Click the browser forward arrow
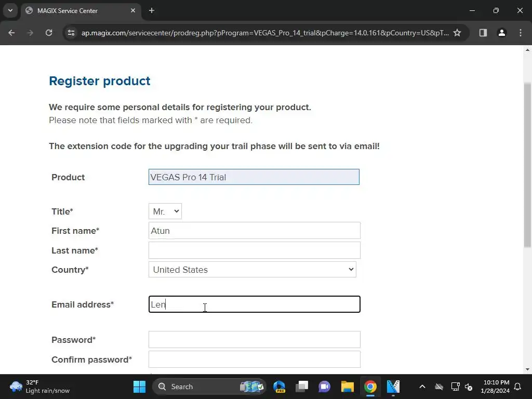Image resolution: width=532 pixels, height=399 pixels. tap(30, 33)
